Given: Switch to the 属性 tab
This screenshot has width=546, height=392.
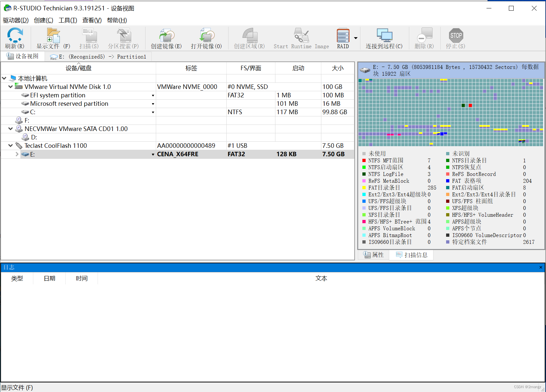Looking at the screenshot, I should tap(374, 255).
